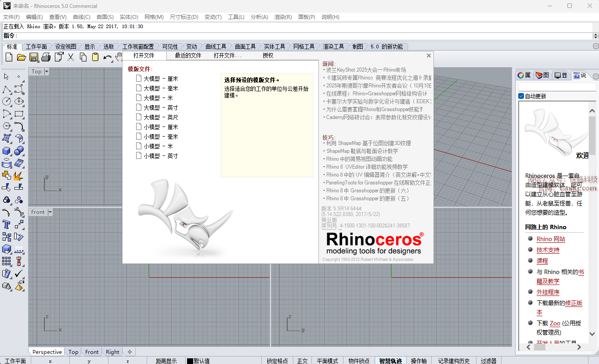
Task: Open the Rhino 网站 link
Action: point(551,239)
